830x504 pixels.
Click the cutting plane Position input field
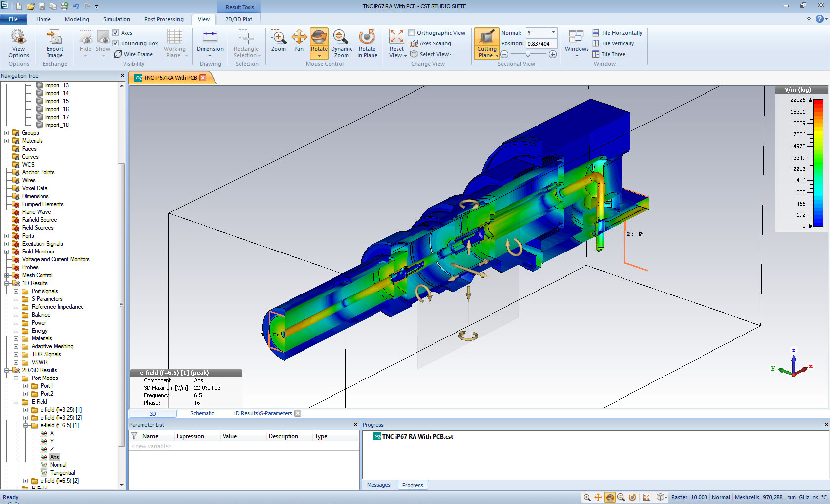click(541, 44)
